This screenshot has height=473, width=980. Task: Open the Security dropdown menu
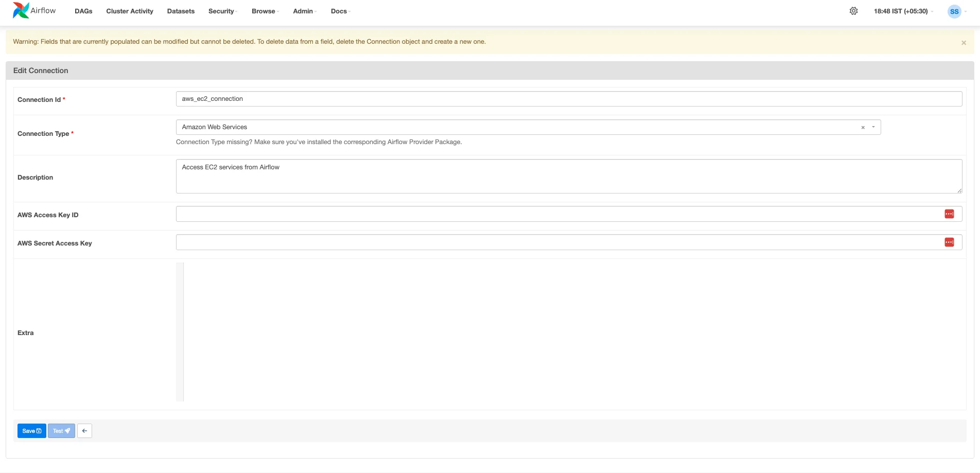click(222, 11)
